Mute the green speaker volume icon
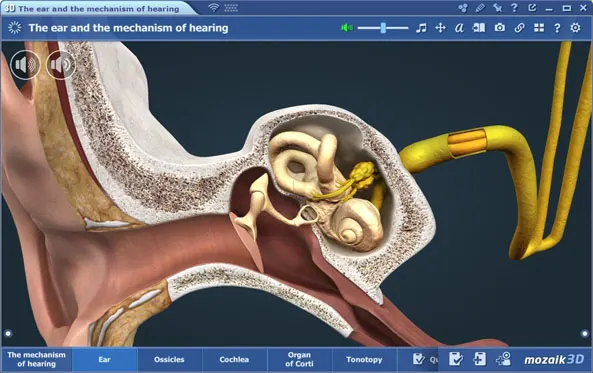Screen dimensions: 593x373 (346, 28)
